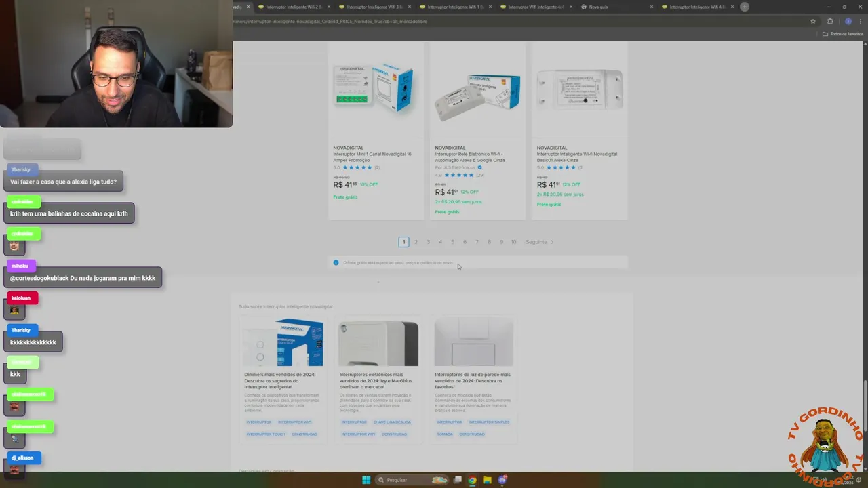The width and height of the screenshot is (868, 488).
Task: Go to results page 9
Action: click(x=501, y=242)
